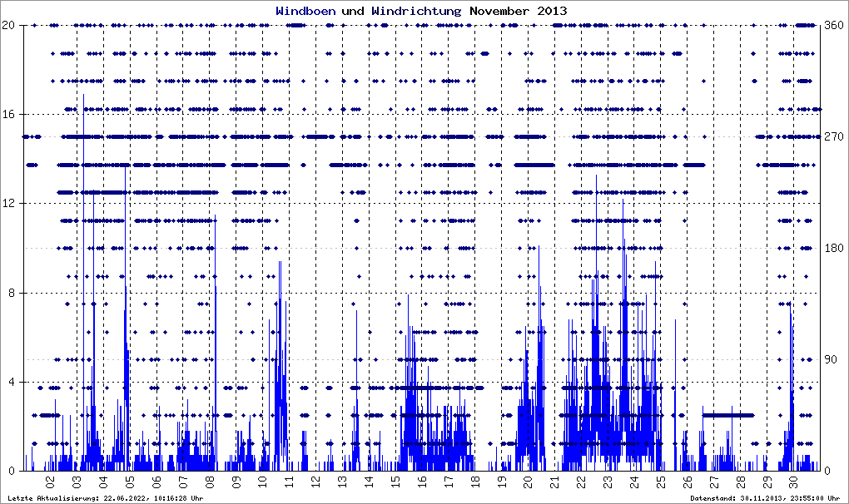The image size is (849, 504).
Task: Click day label 22 on x-axis
Action: pos(581,482)
